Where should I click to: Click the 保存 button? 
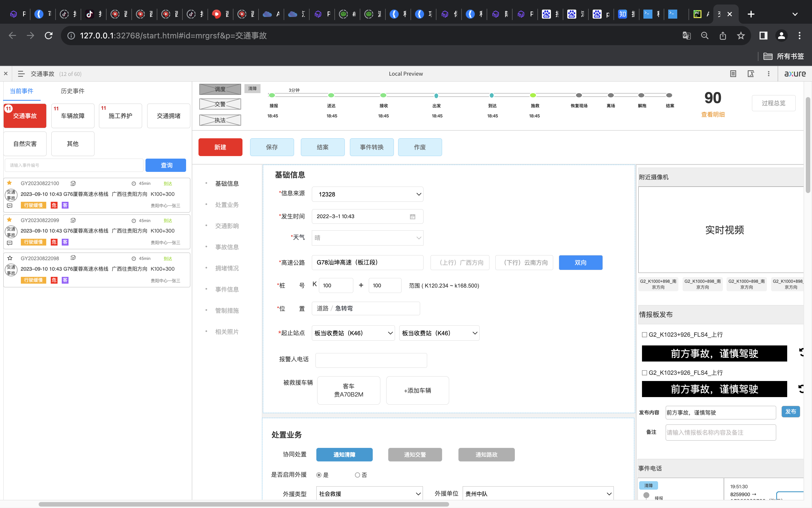pos(272,147)
